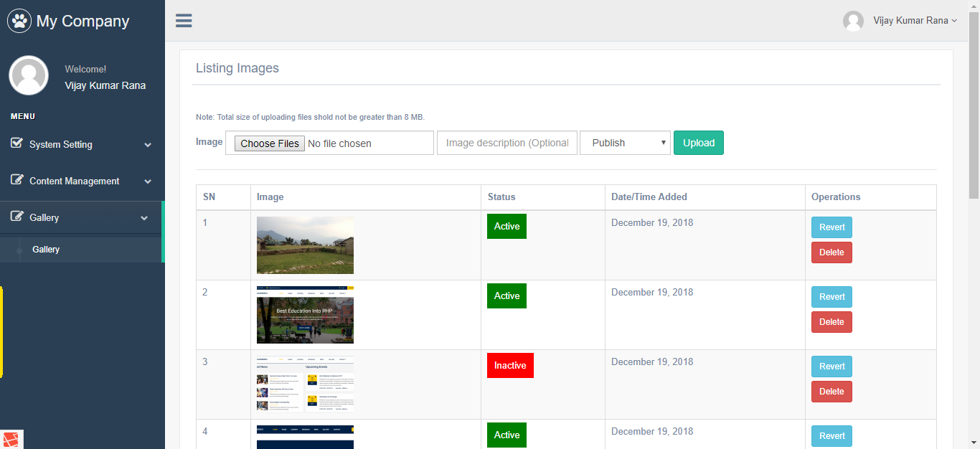Click the sidebar profile avatar picture
Screen dimensions: 980x449
[x=29, y=75]
